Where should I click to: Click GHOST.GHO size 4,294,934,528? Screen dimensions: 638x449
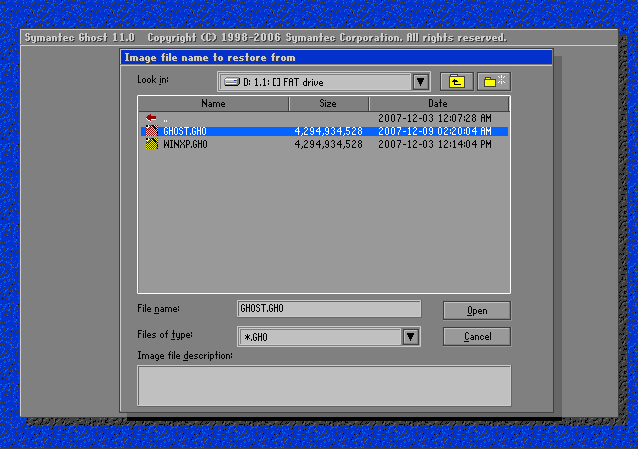click(x=328, y=131)
